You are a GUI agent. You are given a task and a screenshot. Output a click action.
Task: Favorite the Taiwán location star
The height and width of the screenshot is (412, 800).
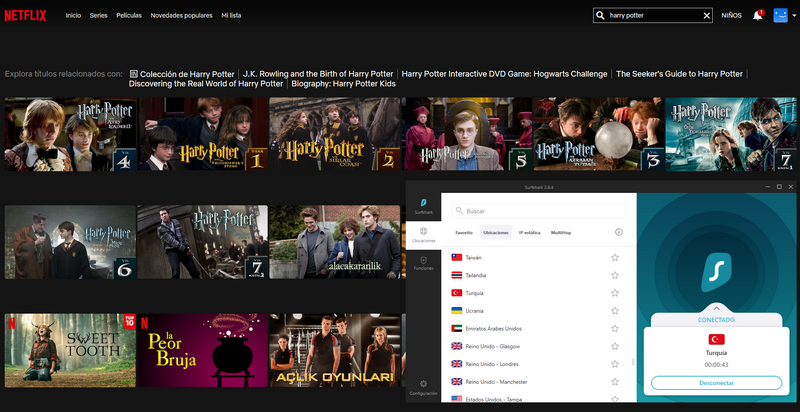(x=615, y=258)
